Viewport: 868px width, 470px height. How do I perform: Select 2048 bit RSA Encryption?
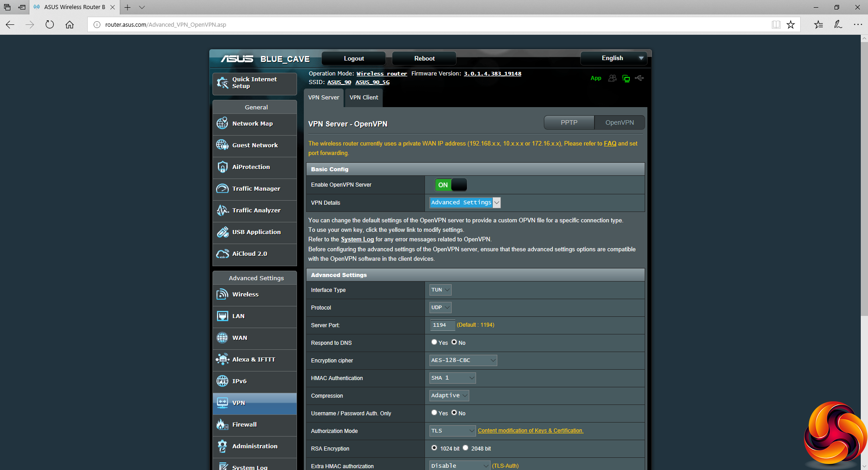[x=465, y=448]
